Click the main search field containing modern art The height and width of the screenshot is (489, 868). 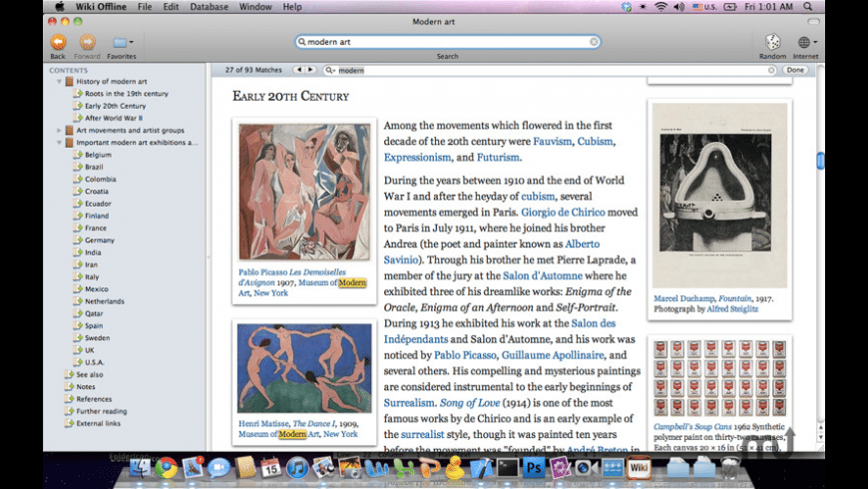click(447, 42)
